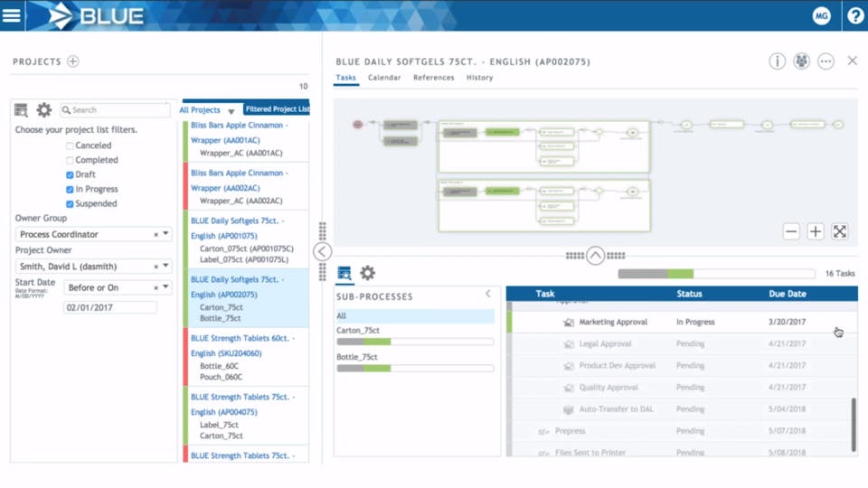Image resolution: width=868 pixels, height=488 pixels.
Task: Select All in Sub-Processes list
Action: (415, 316)
